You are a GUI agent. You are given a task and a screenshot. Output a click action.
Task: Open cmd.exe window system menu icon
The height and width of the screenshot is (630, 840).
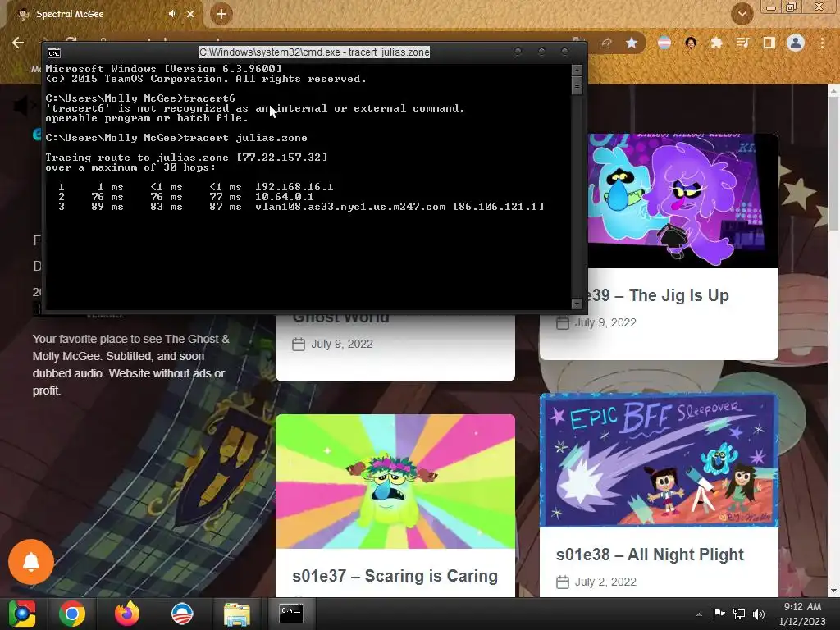point(54,52)
